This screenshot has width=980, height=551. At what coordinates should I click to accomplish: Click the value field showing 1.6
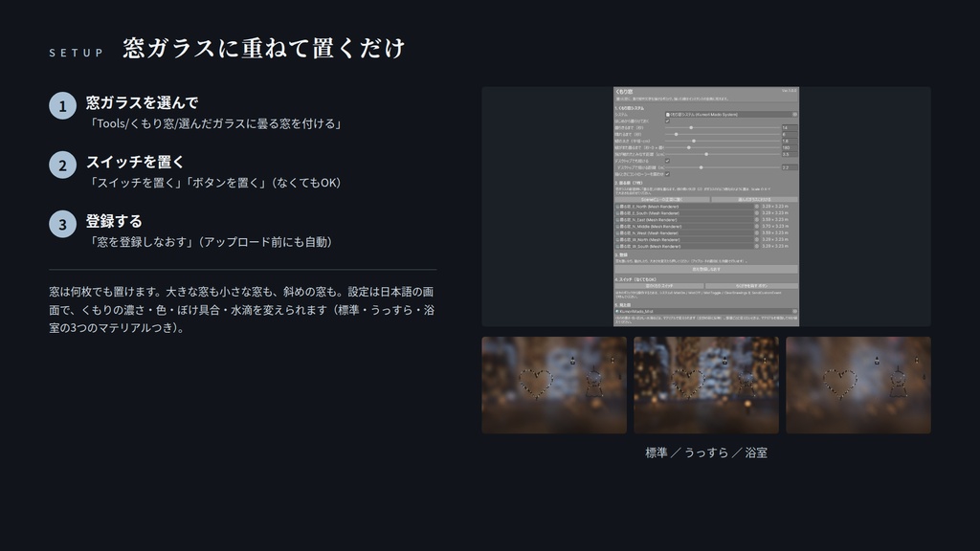(x=790, y=142)
